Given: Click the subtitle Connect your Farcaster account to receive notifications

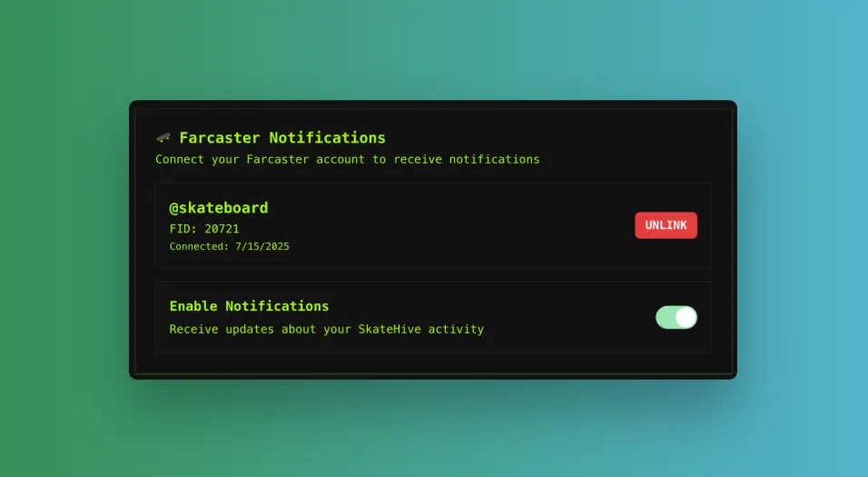Looking at the screenshot, I should pyautogui.click(x=348, y=160).
